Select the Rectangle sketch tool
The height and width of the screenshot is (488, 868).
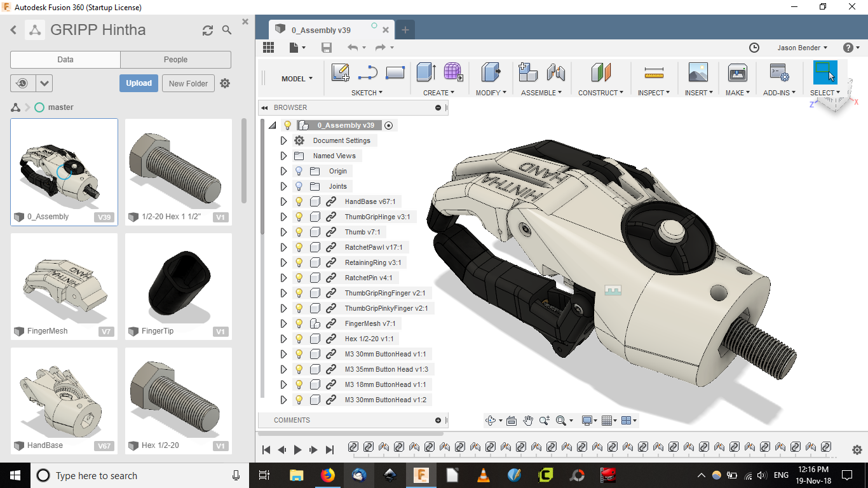click(x=395, y=73)
